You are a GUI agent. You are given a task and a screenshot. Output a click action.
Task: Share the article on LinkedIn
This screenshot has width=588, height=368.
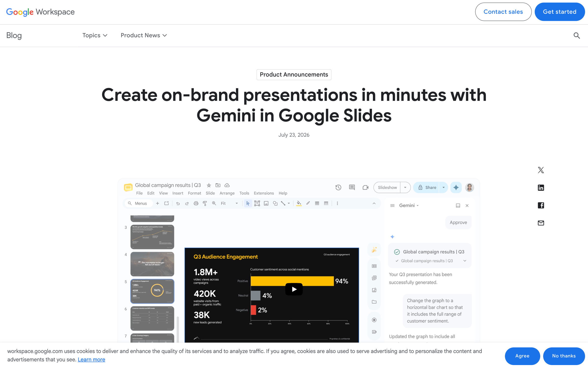541,188
